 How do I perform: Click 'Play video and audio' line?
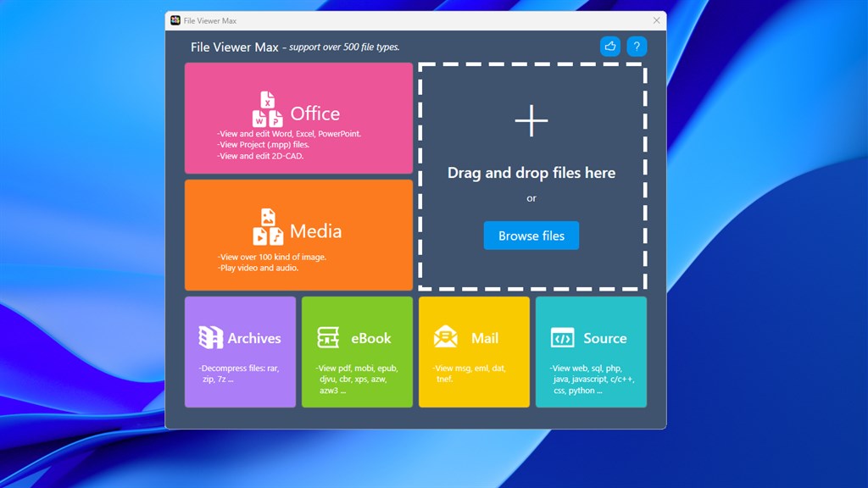tap(258, 268)
